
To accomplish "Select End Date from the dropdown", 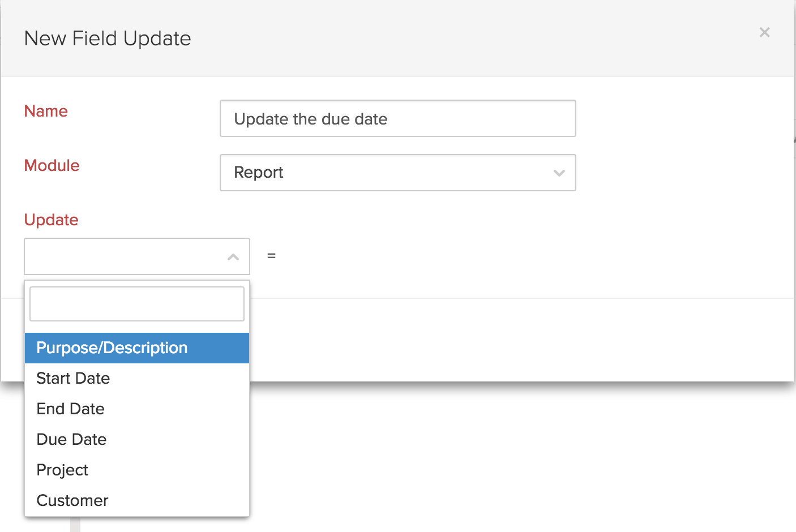I will point(71,409).
